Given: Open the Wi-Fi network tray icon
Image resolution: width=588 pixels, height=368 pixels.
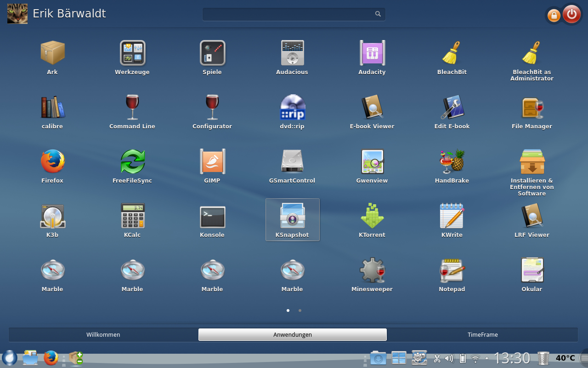Looking at the screenshot, I should [475, 358].
